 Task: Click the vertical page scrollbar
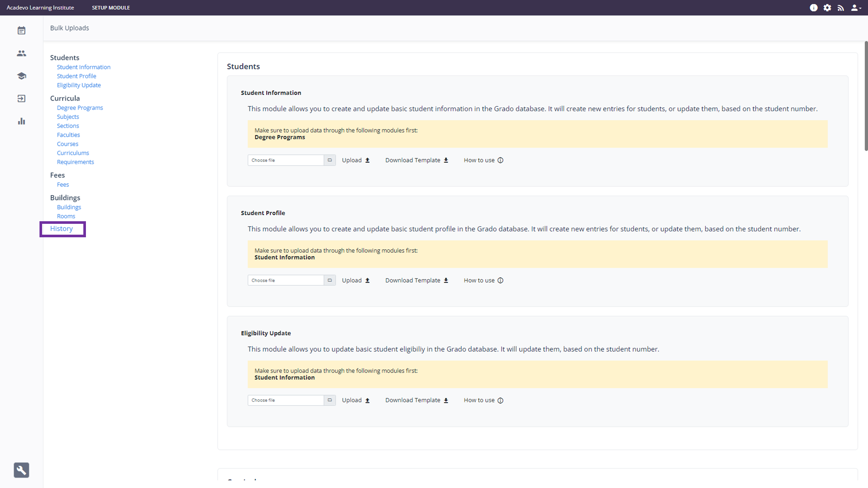pyautogui.click(x=866, y=95)
